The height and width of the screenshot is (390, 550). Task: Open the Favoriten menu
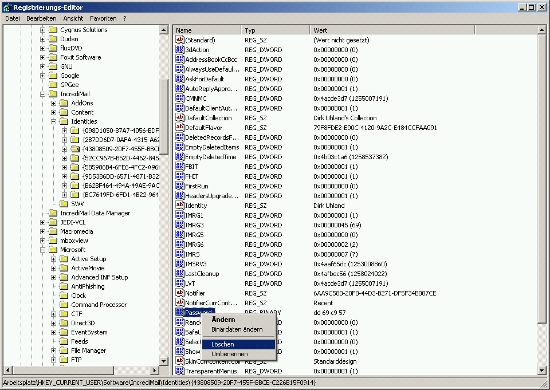pos(103,19)
